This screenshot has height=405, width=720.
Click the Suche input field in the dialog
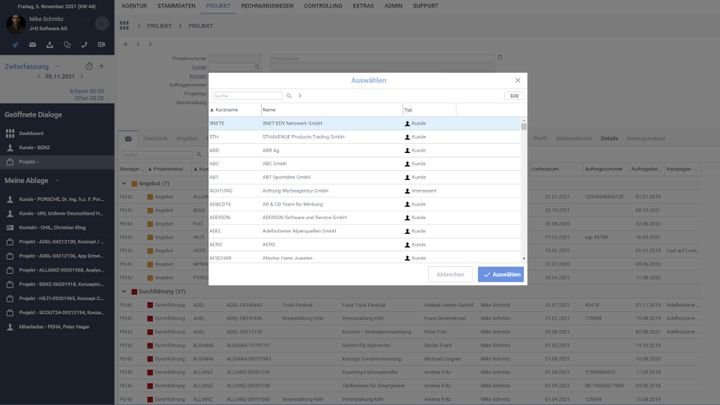[245, 96]
